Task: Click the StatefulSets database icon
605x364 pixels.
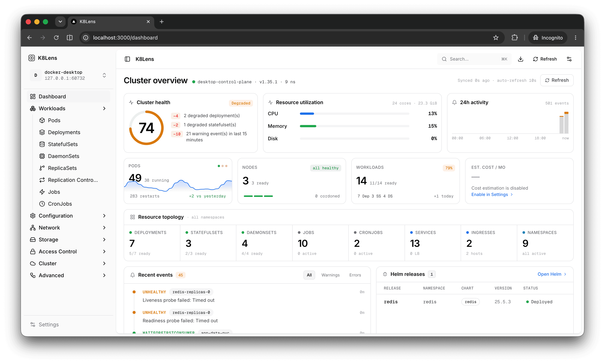Action: tap(42, 144)
